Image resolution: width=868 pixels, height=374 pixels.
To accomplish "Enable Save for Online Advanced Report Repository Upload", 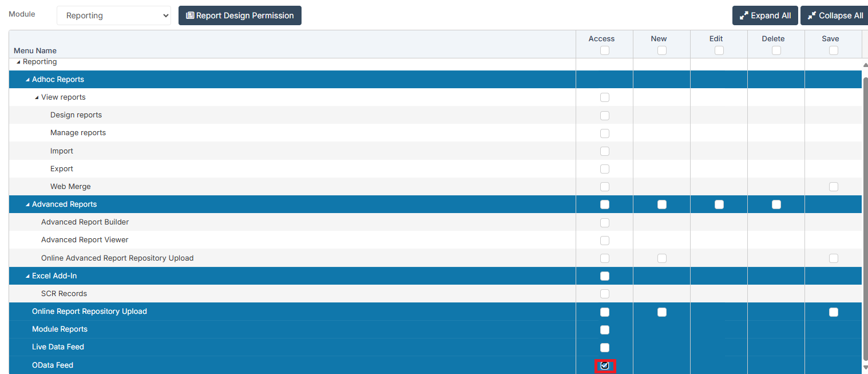I will coord(834,258).
